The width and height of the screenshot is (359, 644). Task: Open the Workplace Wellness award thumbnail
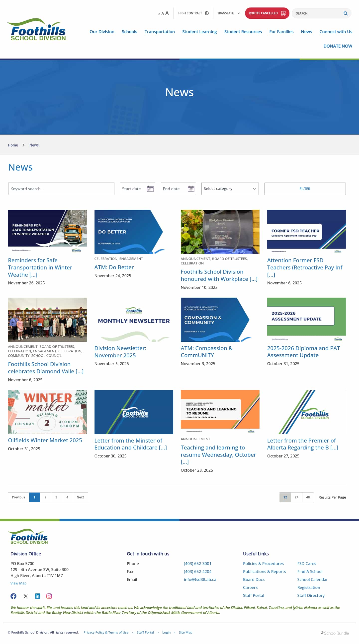pyautogui.click(x=220, y=232)
